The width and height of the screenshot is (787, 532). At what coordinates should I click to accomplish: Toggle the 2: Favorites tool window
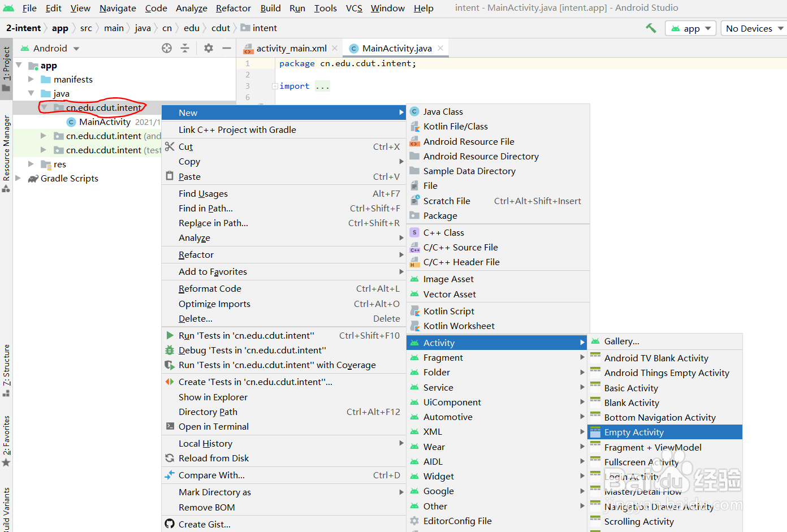(6, 440)
